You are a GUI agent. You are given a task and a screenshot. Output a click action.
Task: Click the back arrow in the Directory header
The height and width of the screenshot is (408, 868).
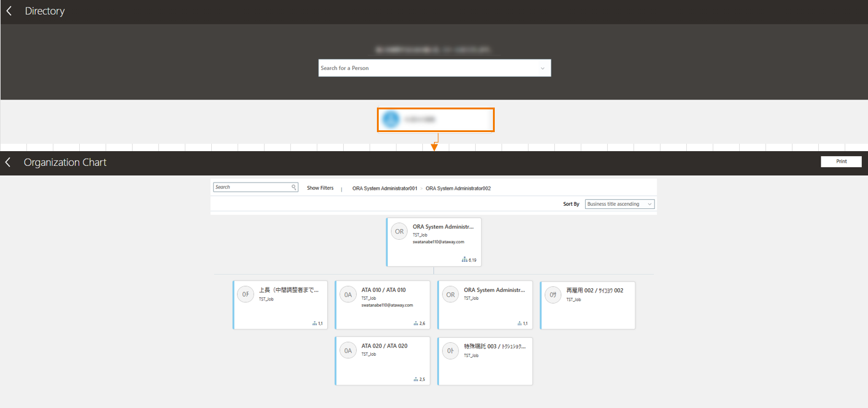coord(8,10)
